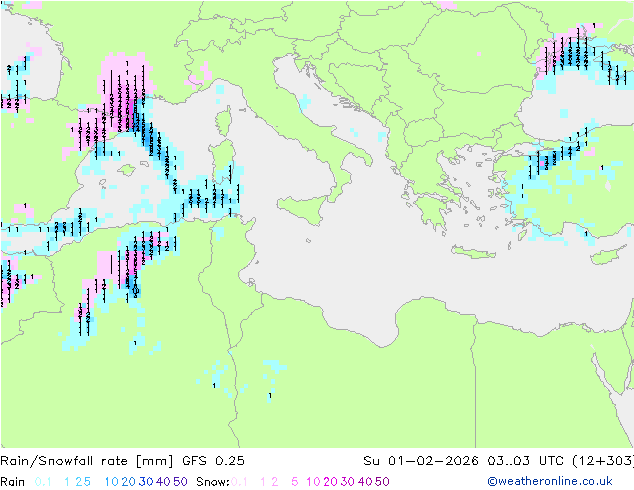Image resolution: width=634 pixels, height=490 pixels.
Task: Click the island of Sicily on map
Action: click(x=303, y=209)
